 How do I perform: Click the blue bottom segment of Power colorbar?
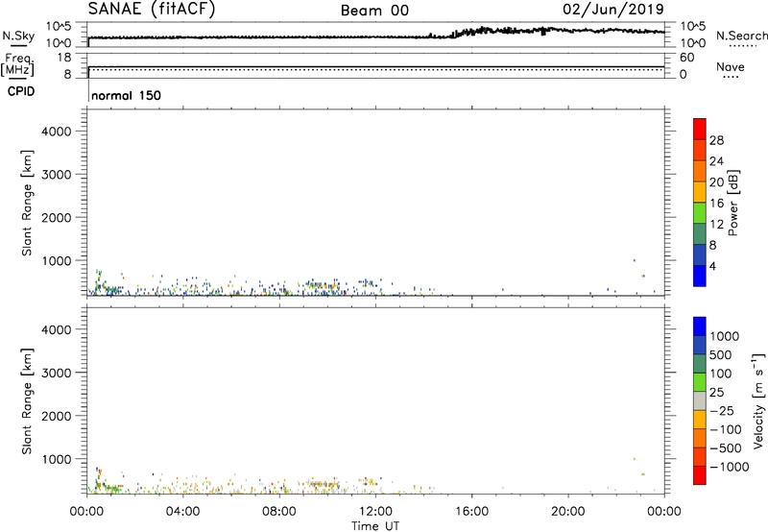699,276
